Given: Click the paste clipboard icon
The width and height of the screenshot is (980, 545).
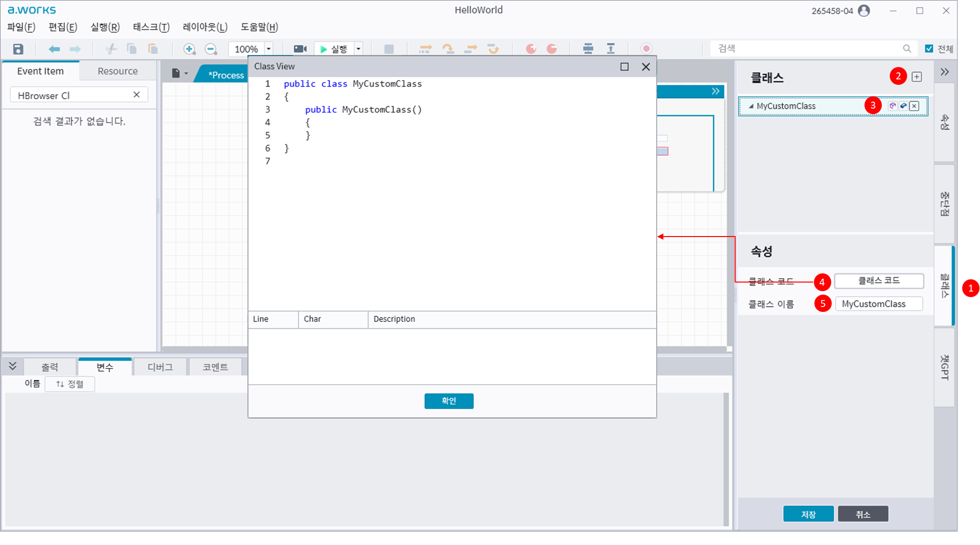Looking at the screenshot, I should tap(153, 49).
